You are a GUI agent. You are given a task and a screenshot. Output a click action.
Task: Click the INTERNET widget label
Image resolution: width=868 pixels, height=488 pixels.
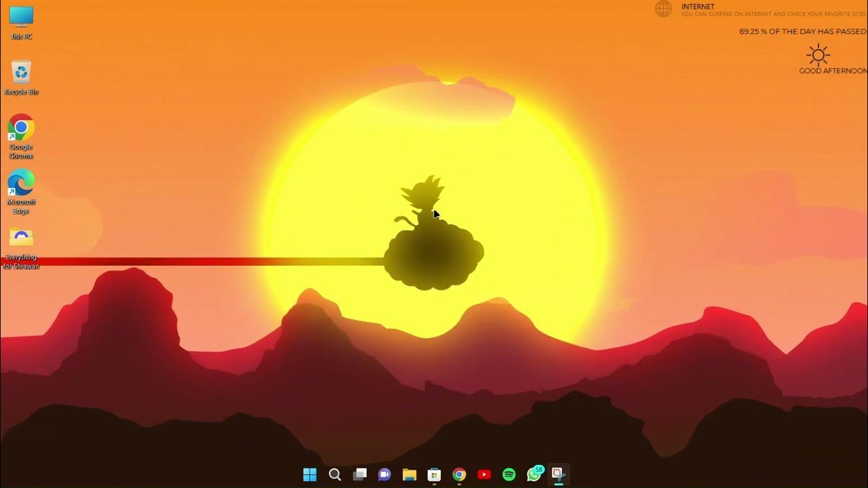click(x=698, y=7)
